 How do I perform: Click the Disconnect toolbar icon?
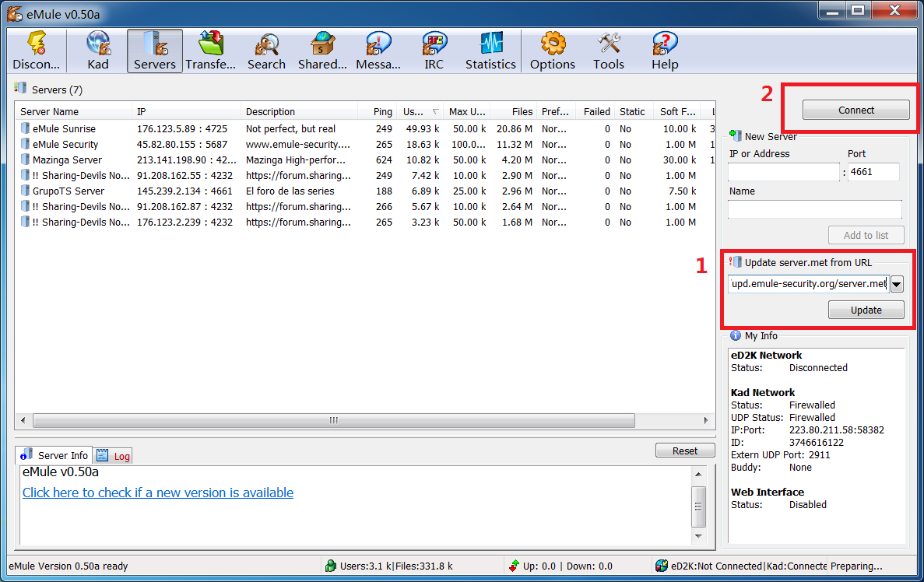click(x=36, y=51)
